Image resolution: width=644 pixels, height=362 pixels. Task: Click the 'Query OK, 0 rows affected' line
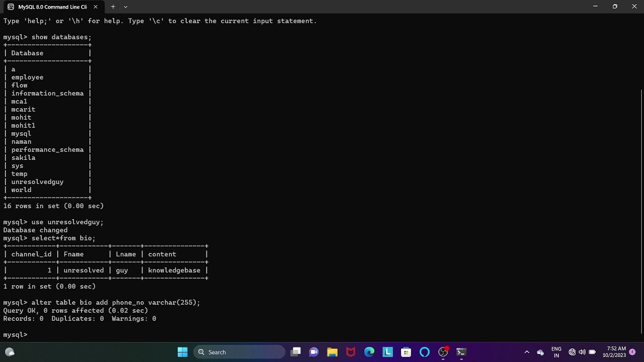[75, 311]
